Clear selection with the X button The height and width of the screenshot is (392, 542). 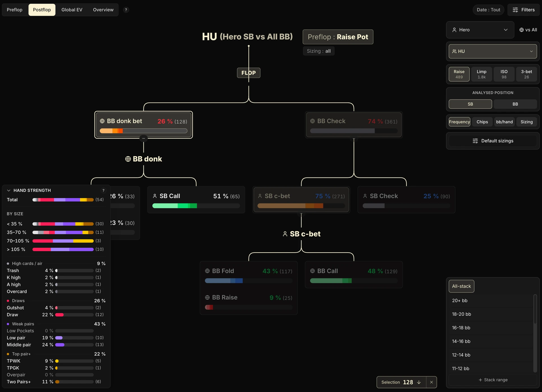tap(431, 382)
